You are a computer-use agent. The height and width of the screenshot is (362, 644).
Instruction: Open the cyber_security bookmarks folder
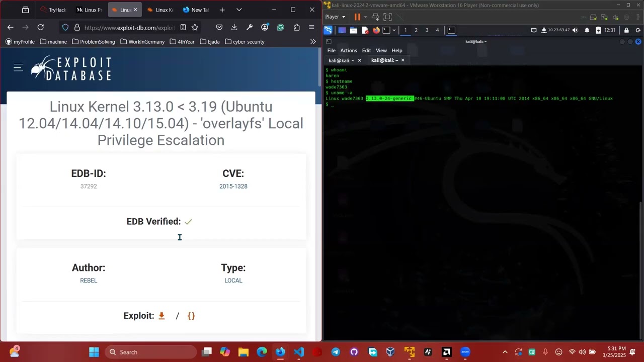(x=245, y=42)
